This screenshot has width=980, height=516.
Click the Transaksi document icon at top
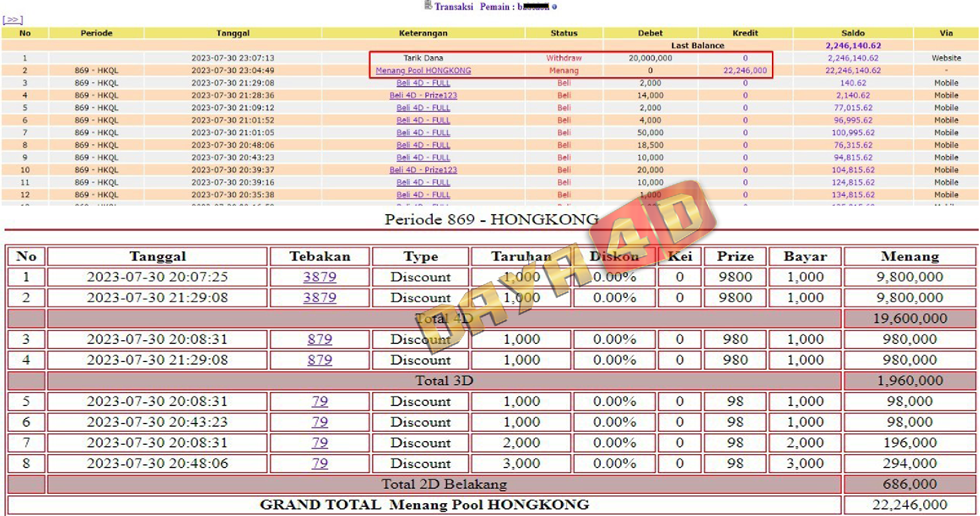click(428, 6)
